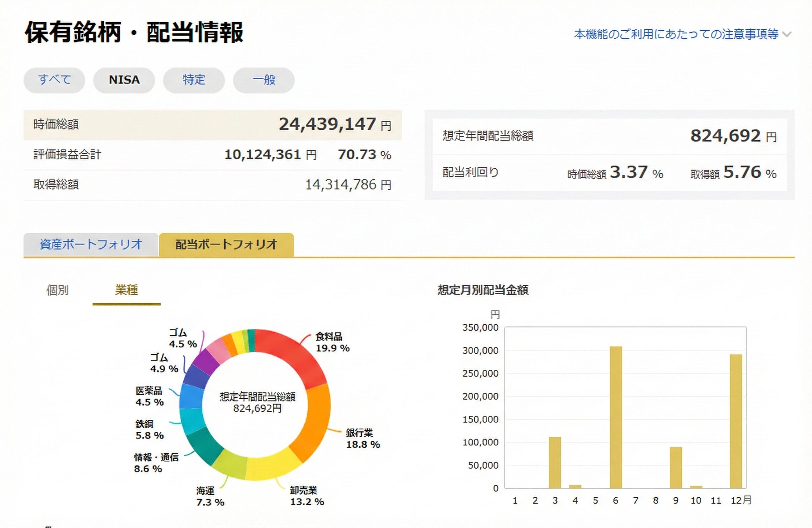Image resolution: width=812 pixels, height=528 pixels.
Task: Select the 特定 account filter
Action: [194, 80]
